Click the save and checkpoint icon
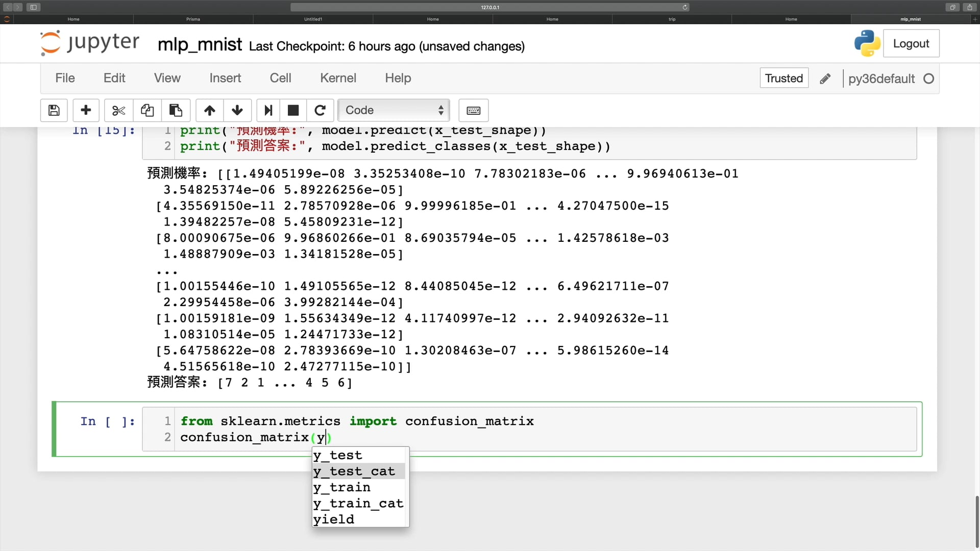 [54, 110]
